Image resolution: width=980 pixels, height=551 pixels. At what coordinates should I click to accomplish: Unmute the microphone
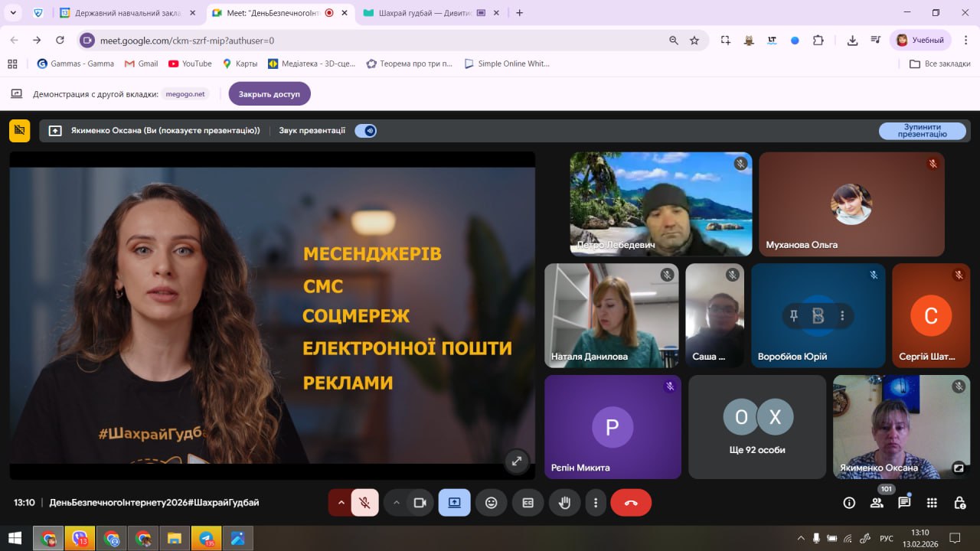[365, 503]
